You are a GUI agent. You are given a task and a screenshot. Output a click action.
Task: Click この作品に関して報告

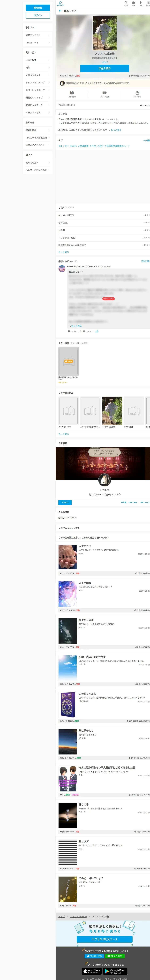tap(69, 528)
